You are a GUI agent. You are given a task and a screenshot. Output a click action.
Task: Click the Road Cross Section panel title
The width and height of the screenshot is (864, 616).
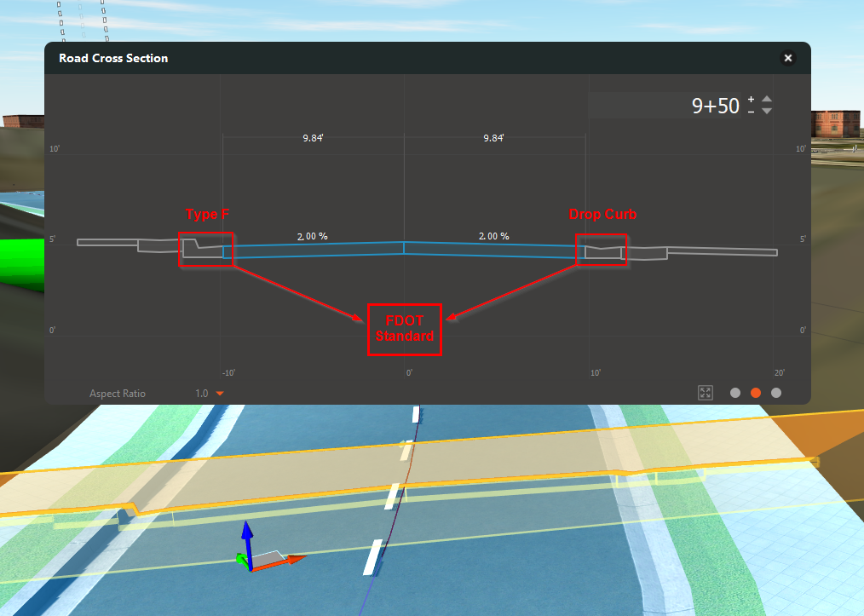coord(113,58)
